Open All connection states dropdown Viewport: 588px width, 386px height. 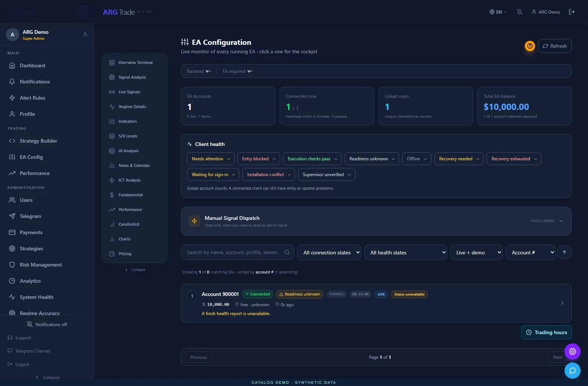pos(329,253)
